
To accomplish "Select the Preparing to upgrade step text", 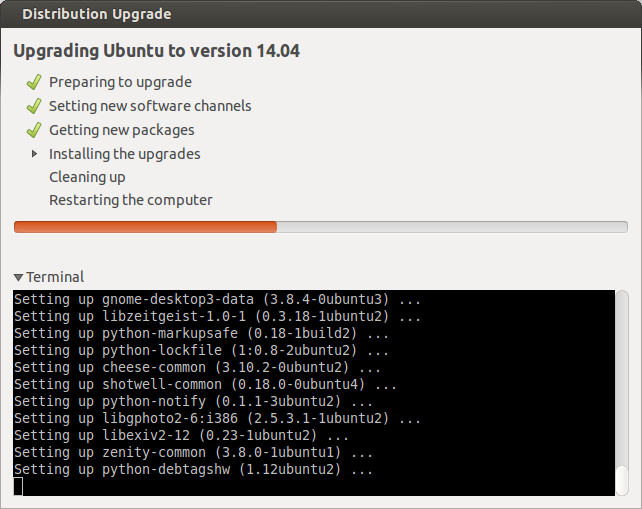I will [x=120, y=82].
